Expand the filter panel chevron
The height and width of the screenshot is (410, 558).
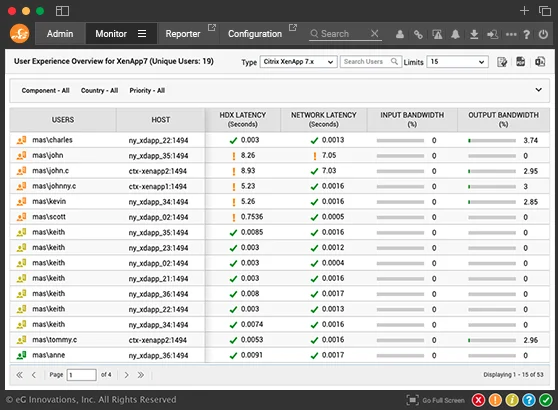tap(539, 90)
